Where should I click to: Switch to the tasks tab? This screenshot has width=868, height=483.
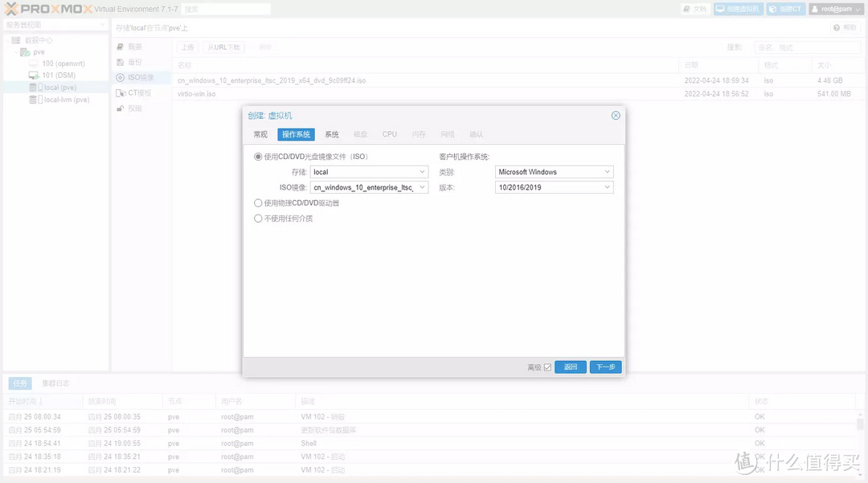click(20, 383)
